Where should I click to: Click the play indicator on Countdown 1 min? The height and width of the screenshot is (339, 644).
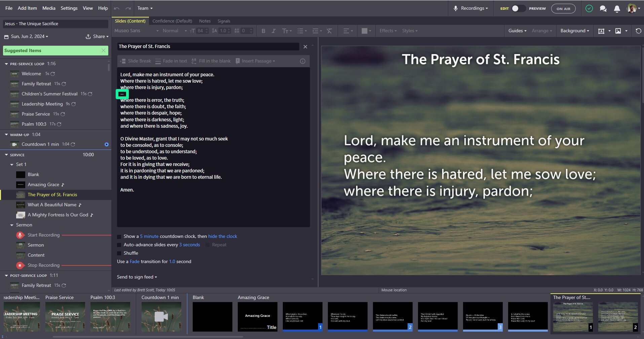107,144
